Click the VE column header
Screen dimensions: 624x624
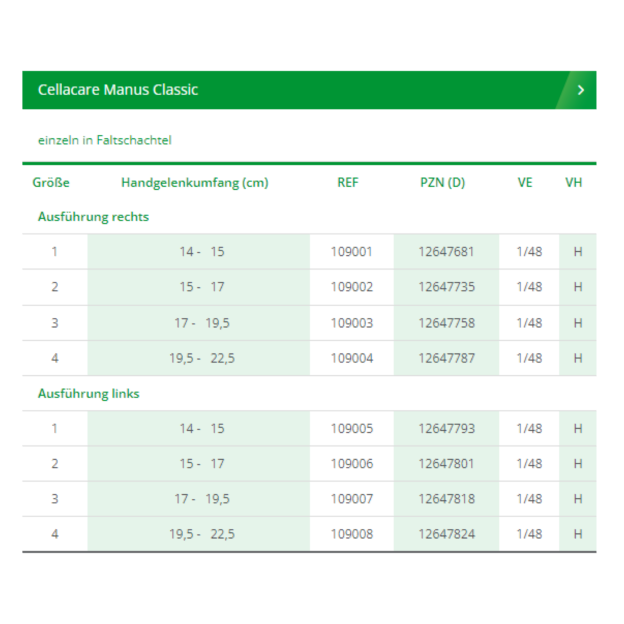525,183
